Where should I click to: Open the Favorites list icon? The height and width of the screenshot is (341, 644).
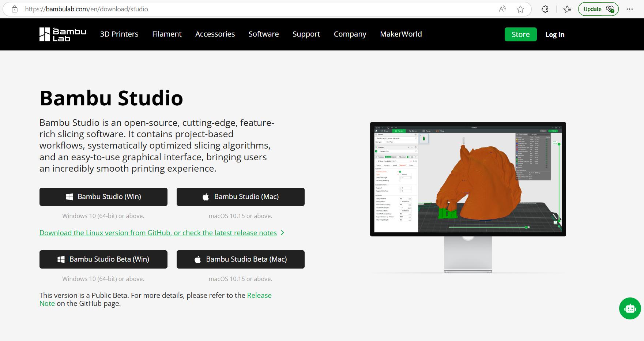(567, 9)
